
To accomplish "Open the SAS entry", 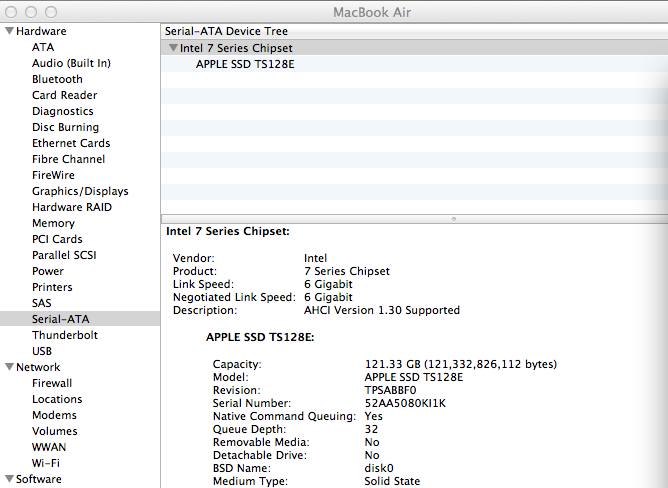I will [x=42, y=303].
